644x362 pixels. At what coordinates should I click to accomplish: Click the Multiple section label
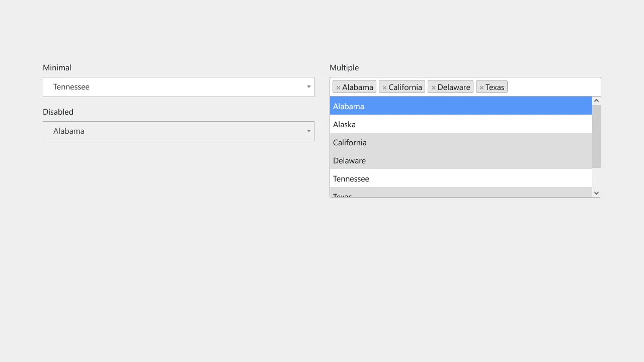click(344, 67)
